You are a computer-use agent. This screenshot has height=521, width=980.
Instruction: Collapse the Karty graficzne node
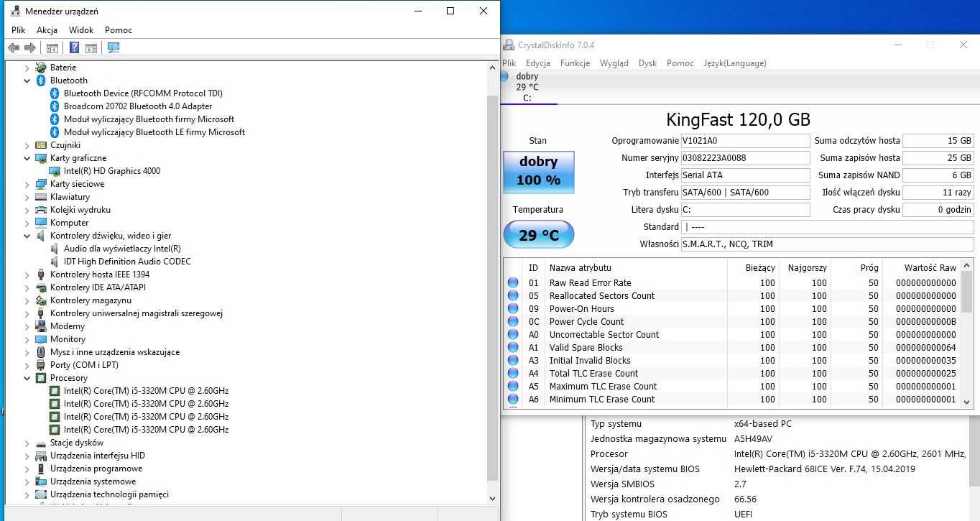pyautogui.click(x=27, y=158)
